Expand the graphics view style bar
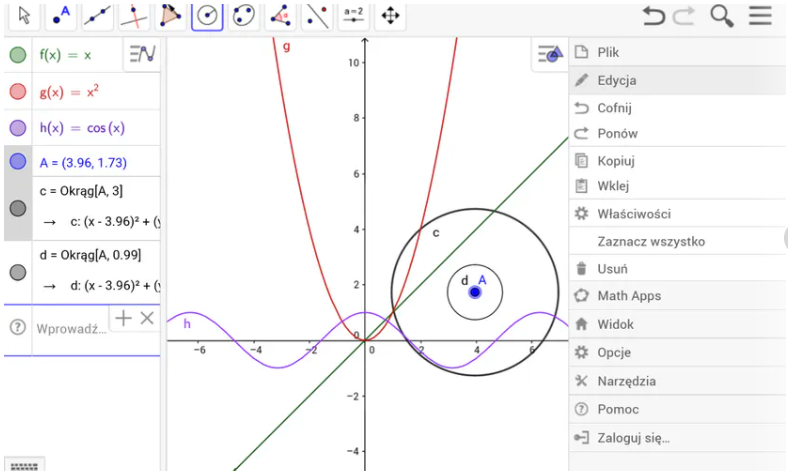The width and height of the screenshot is (788, 471). pyautogui.click(x=550, y=54)
